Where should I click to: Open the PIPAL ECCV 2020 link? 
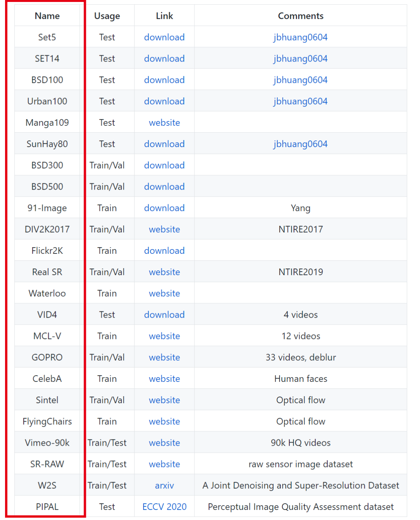pos(164,507)
